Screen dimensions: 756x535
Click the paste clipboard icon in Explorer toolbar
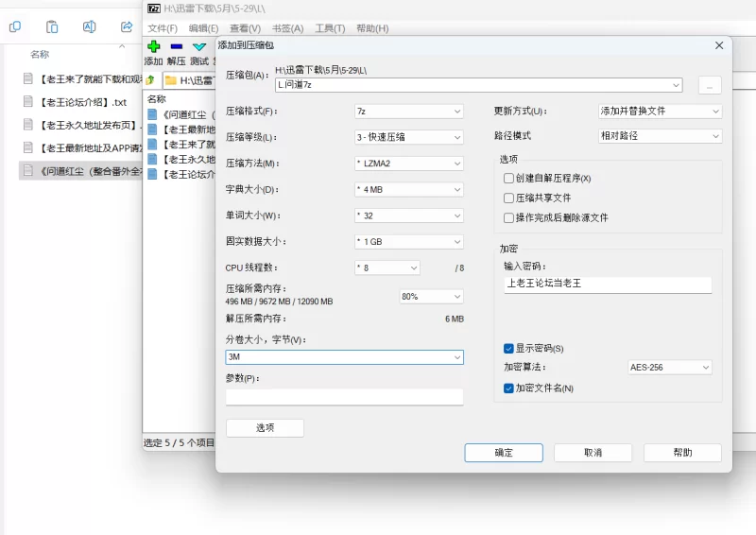pos(52,26)
